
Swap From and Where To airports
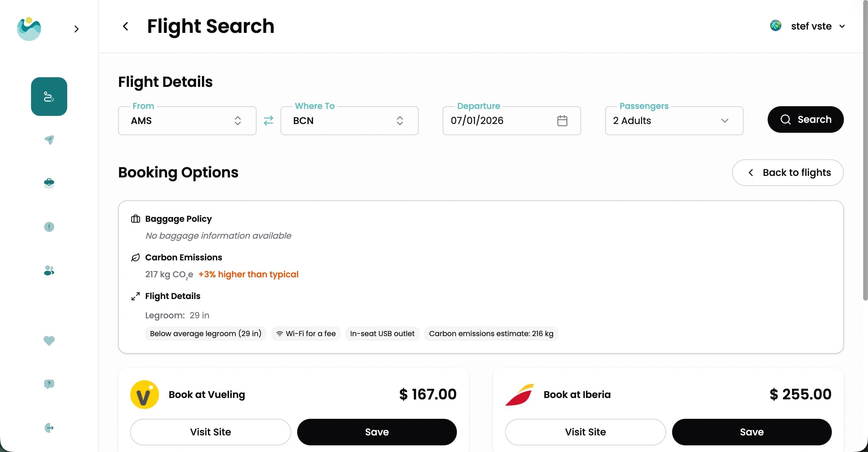[x=269, y=120]
